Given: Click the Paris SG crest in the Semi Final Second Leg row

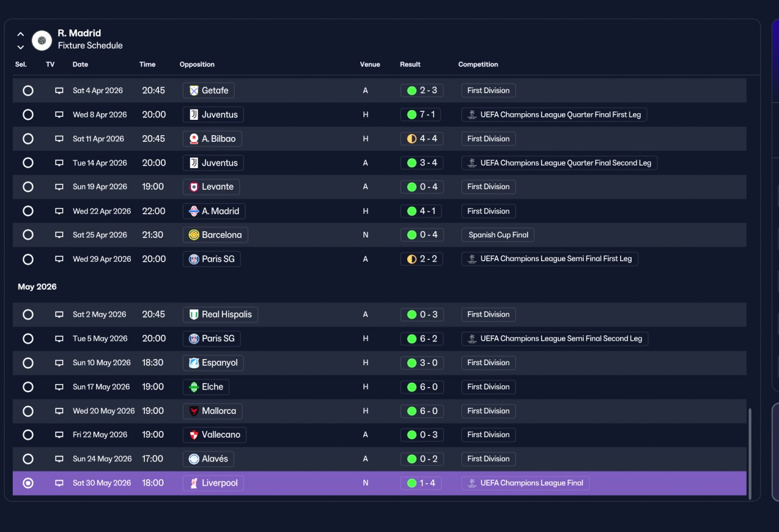Looking at the screenshot, I should (x=194, y=338).
